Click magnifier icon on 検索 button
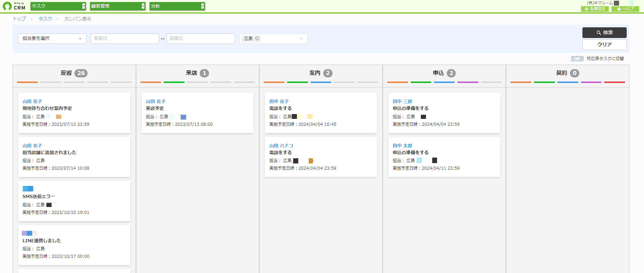 (x=599, y=33)
